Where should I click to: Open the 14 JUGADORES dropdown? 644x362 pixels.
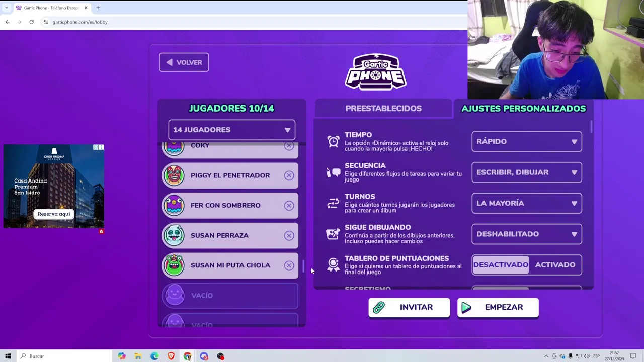(x=231, y=130)
